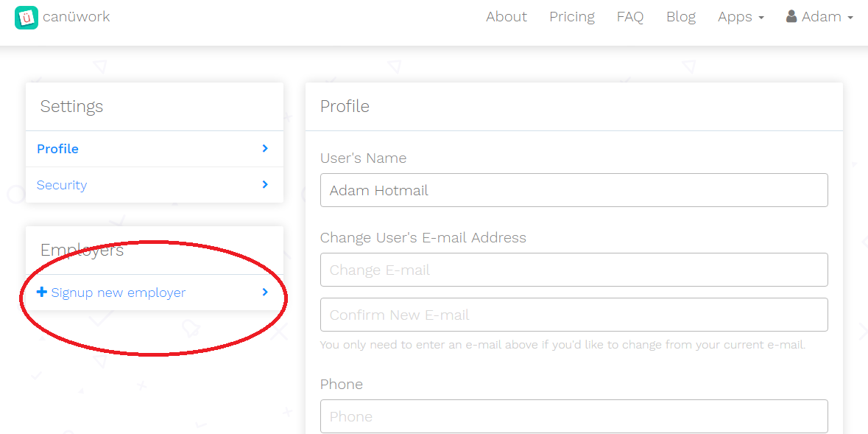The height and width of the screenshot is (434, 868).
Task: Click the chevron arrow on the Profile row
Action: (265, 149)
